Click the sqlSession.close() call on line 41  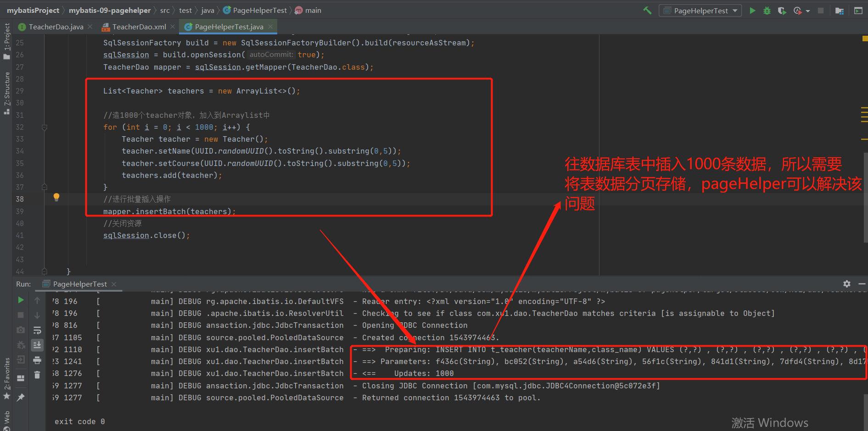click(x=146, y=235)
